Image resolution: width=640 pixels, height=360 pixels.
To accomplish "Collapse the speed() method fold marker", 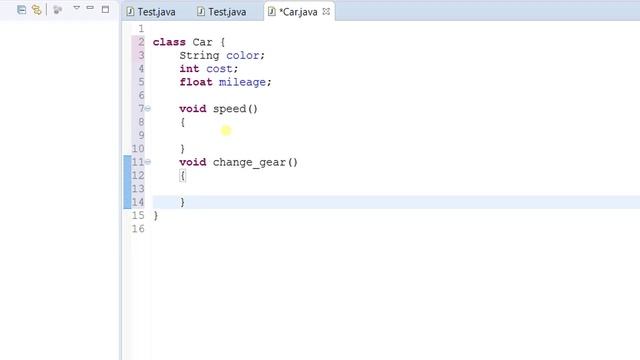I will point(148,109).
